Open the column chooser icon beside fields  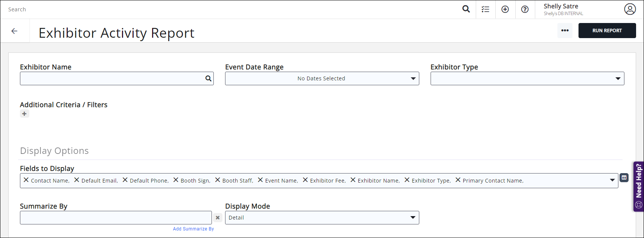tap(624, 178)
